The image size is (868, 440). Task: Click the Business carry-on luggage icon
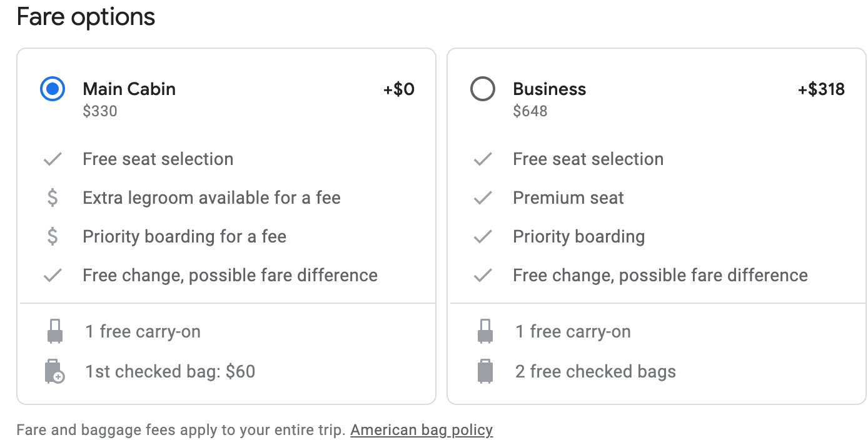[x=485, y=331]
